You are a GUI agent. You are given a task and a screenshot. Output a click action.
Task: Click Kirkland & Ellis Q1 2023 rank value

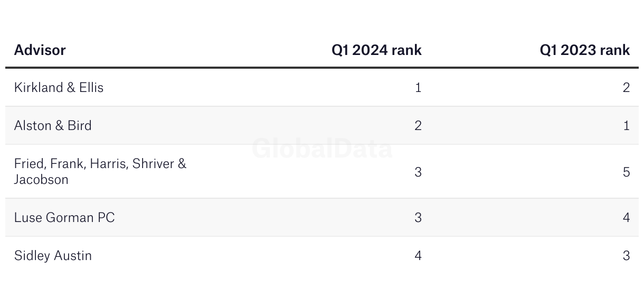click(627, 88)
